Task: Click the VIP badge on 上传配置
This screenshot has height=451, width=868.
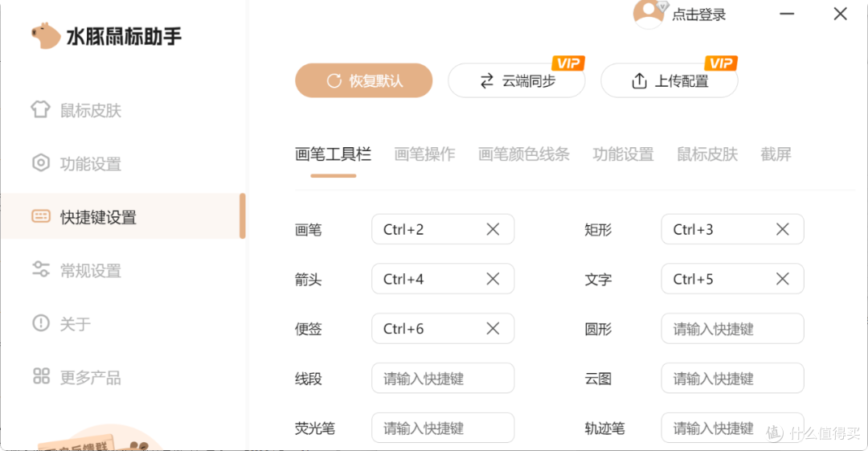Action: pyautogui.click(x=721, y=64)
